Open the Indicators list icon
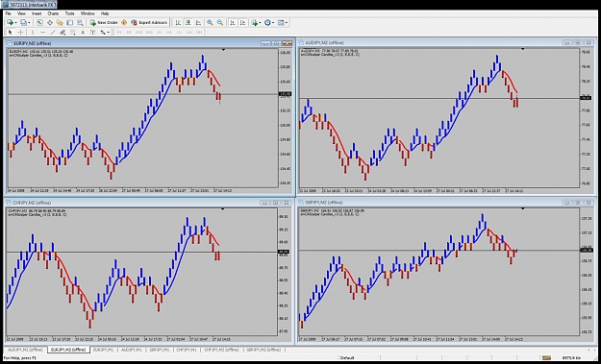Image resolution: width=601 pixels, height=364 pixels. pos(255,23)
